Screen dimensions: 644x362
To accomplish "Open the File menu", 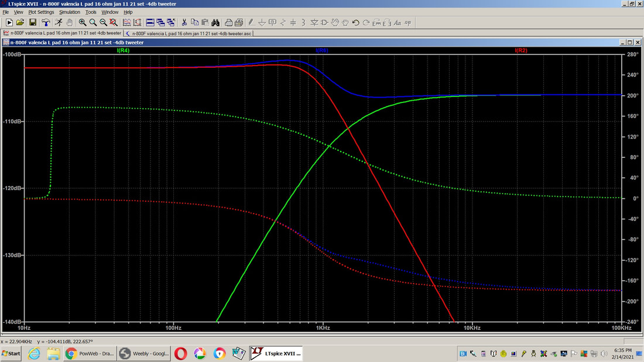I will pyautogui.click(x=6, y=12).
